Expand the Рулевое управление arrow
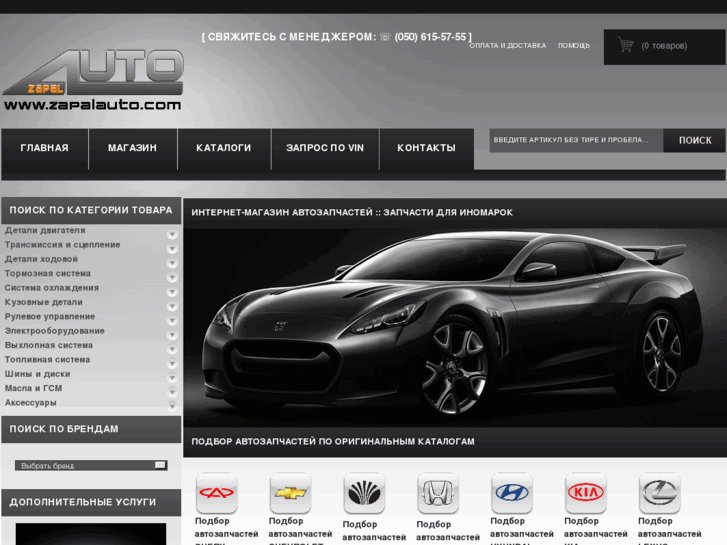Image resolution: width=727 pixels, height=545 pixels. (x=172, y=321)
